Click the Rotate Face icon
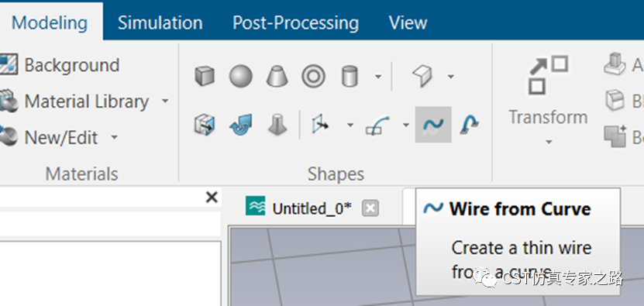Image resolution: width=644 pixels, height=306 pixels. [241, 125]
